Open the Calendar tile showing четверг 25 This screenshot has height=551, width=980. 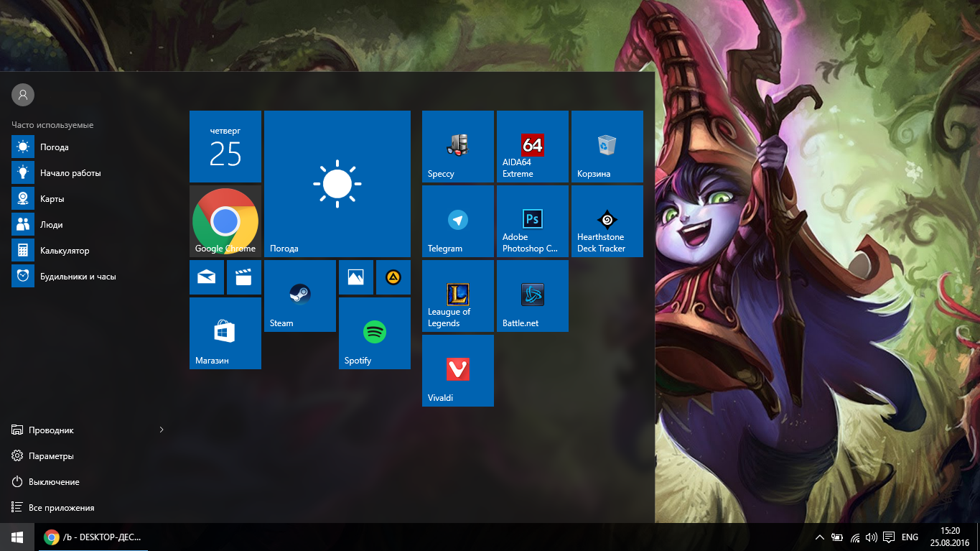(x=225, y=147)
